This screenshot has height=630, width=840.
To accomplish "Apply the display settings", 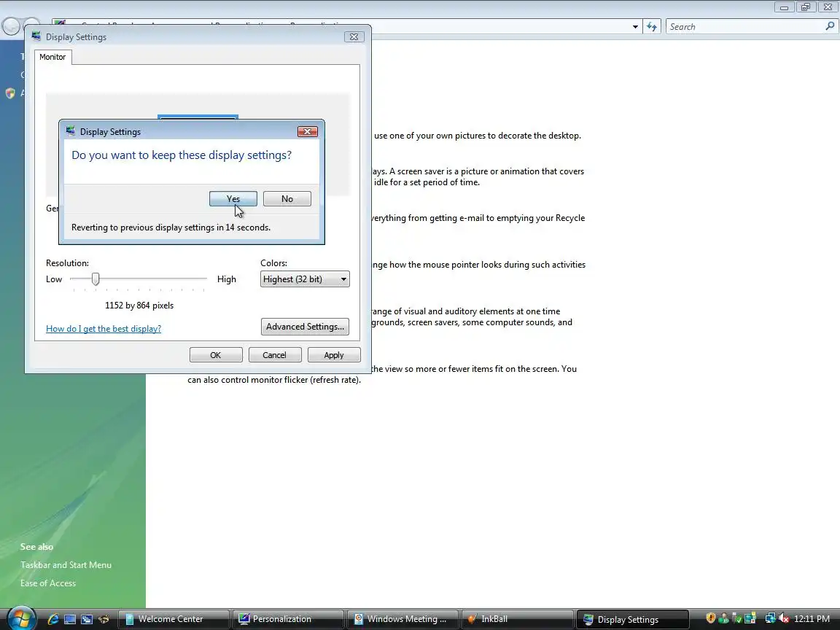I will pyautogui.click(x=334, y=355).
